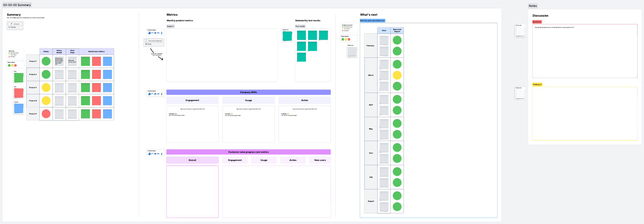
Task: Click the Status details column header
Action: tap(59, 52)
